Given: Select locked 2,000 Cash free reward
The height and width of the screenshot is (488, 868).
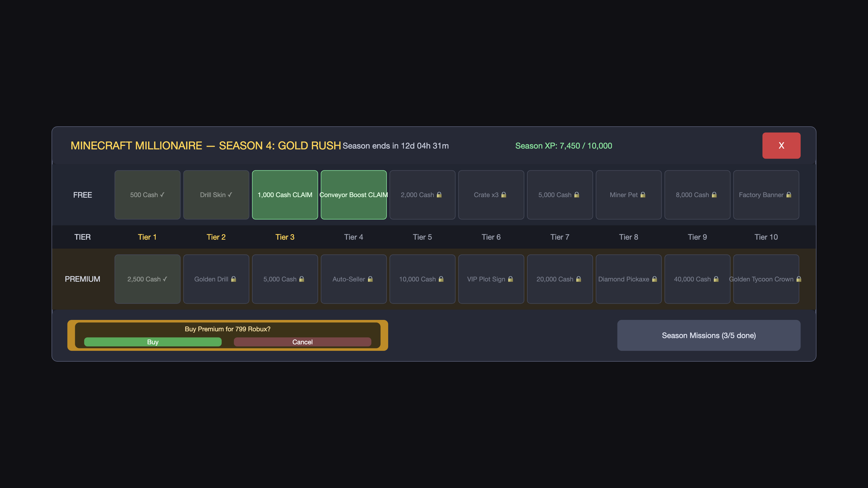Looking at the screenshot, I should click(x=422, y=195).
